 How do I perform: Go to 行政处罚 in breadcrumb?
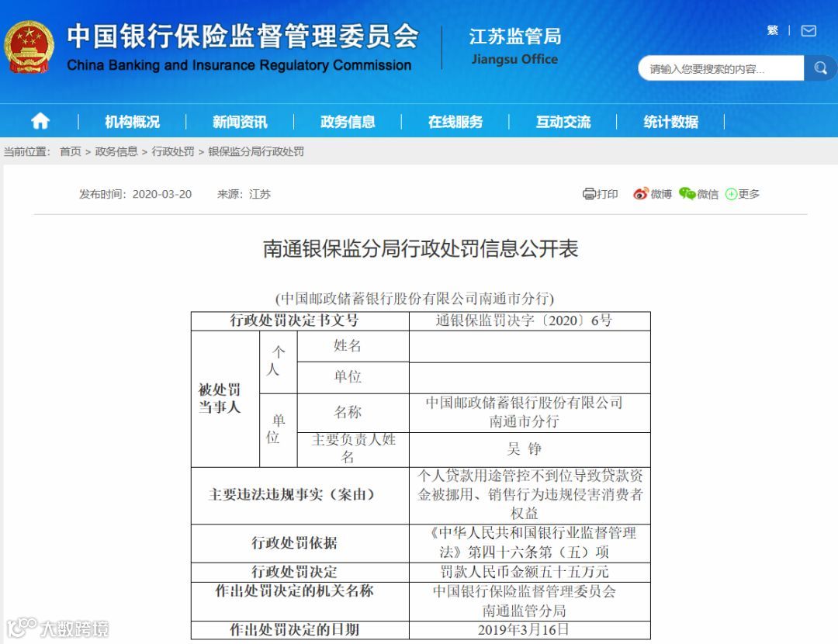(172, 151)
